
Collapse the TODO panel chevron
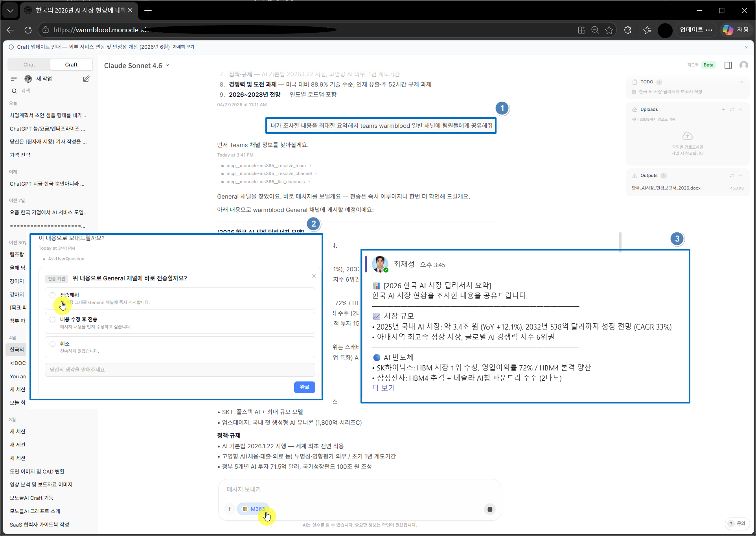click(x=741, y=82)
